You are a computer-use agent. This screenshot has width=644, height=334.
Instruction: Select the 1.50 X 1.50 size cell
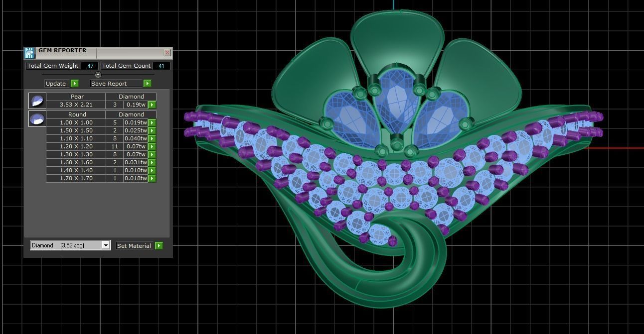[76, 130]
